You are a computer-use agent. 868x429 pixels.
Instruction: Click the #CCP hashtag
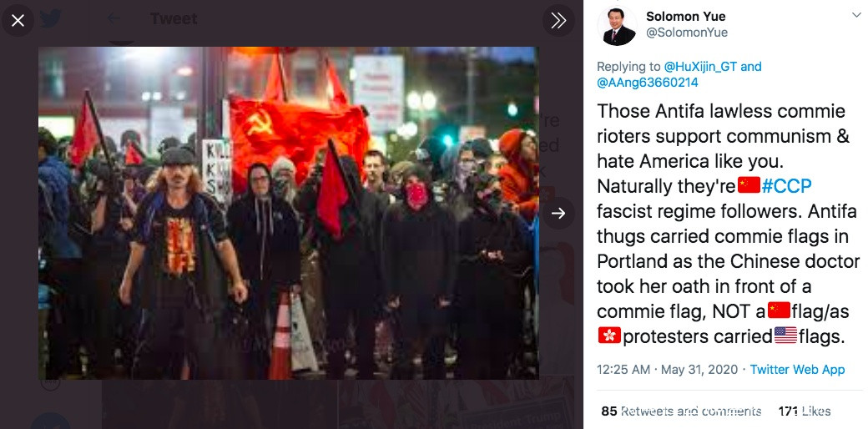click(786, 186)
